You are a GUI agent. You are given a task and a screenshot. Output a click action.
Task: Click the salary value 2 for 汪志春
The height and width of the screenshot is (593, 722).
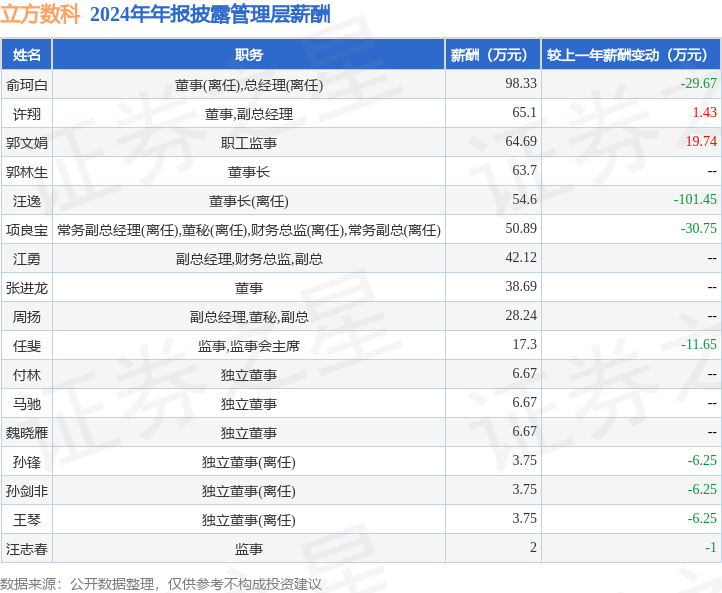tap(533, 547)
